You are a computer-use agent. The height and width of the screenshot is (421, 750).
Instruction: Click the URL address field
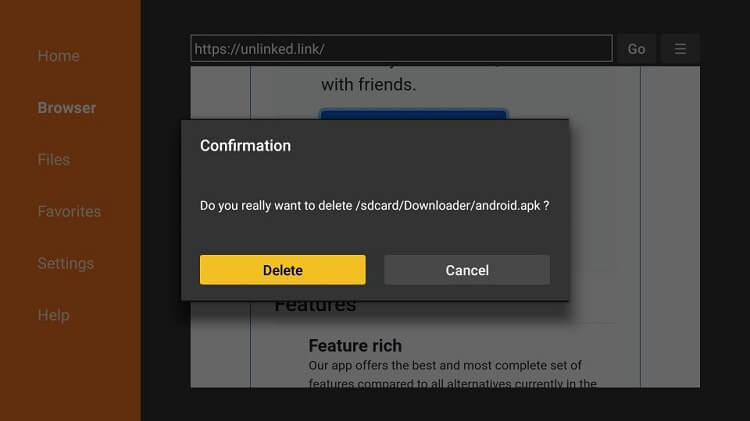(x=401, y=48)
